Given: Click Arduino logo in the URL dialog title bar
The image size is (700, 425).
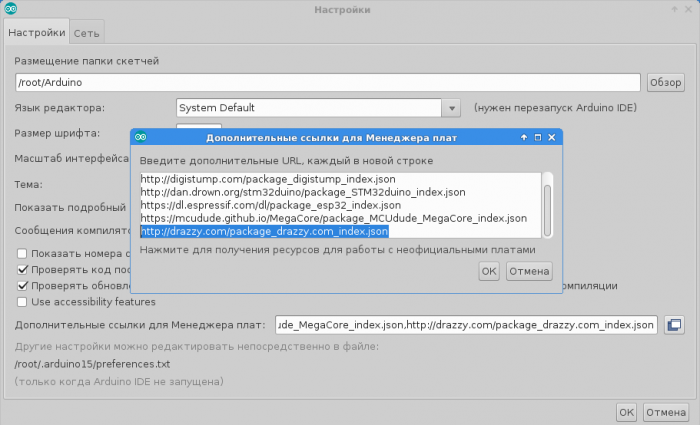Looking at the screenshot, I should [142, 137].
